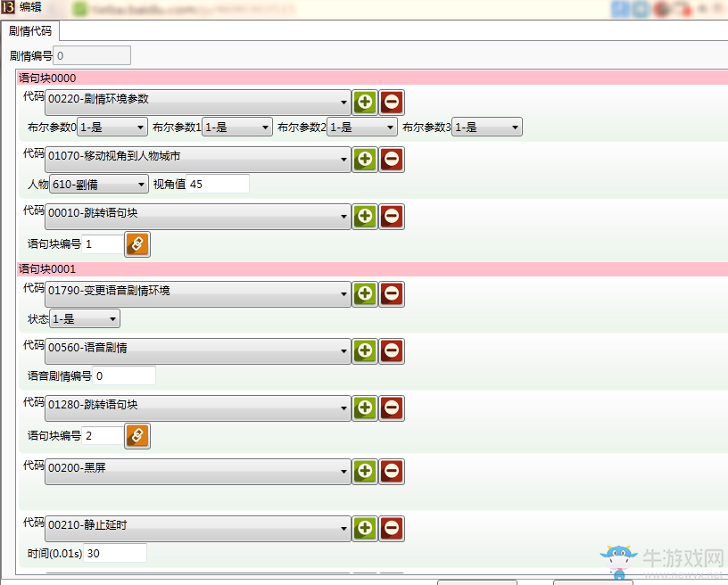
Task: Add a row after 00560-语音剧情
Action: coord(365,350)
